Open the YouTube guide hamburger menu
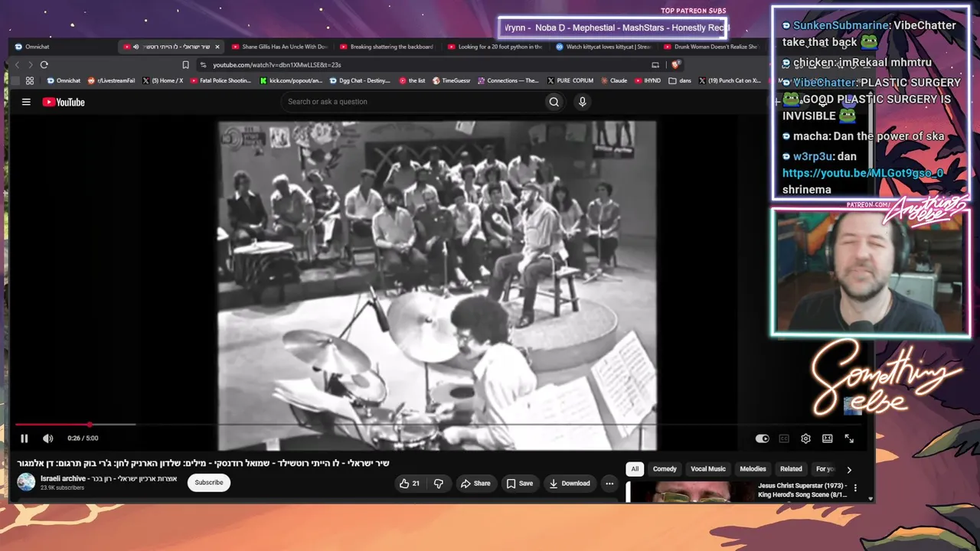The height and width of the screenshot is (551, 980). tap(26, 102)
